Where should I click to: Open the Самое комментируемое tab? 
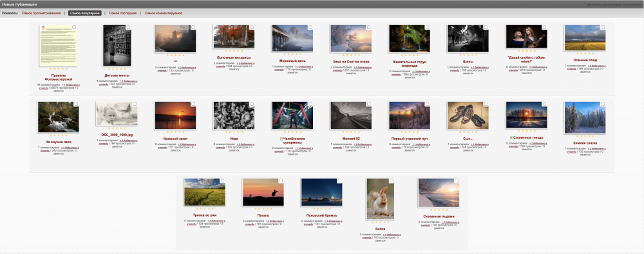[164, 13]
